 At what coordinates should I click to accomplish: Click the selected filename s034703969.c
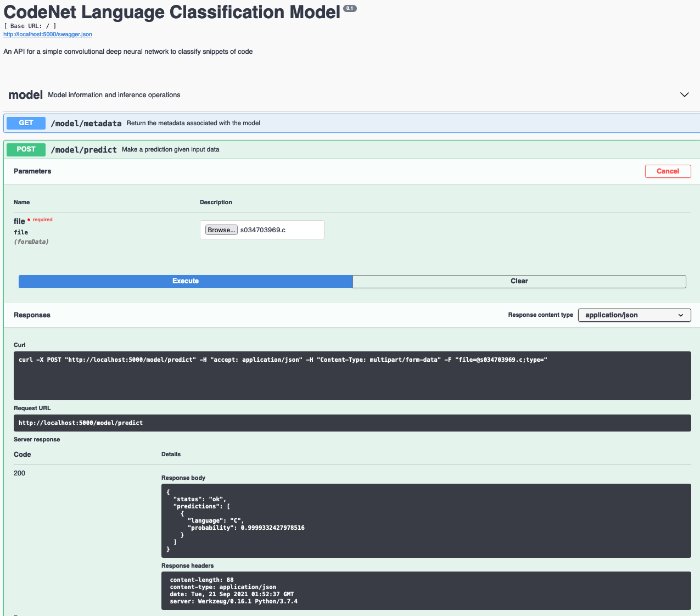[263, 230]
